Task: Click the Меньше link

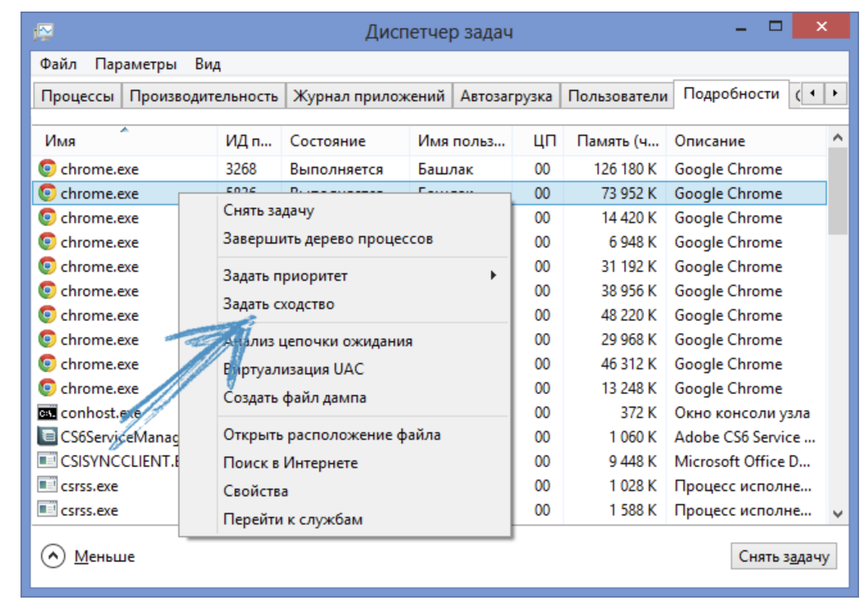Action: [x=104, y=557]
